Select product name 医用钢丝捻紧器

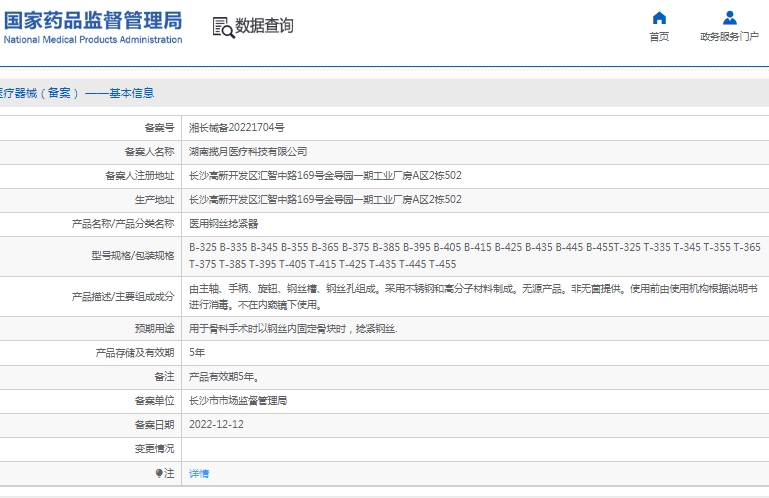click(x=223, y=224)
